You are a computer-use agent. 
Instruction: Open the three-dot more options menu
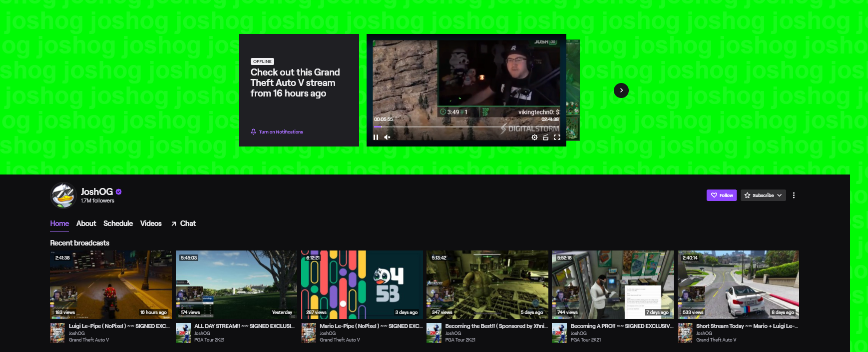tap(793, 195)
